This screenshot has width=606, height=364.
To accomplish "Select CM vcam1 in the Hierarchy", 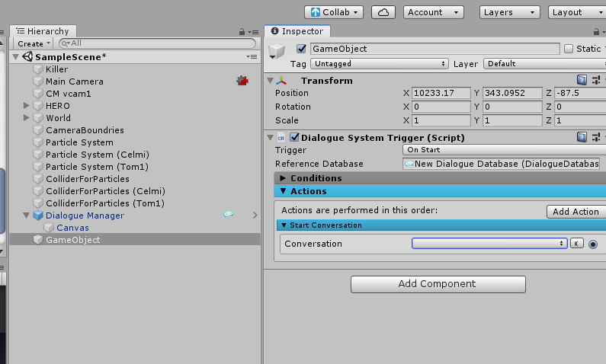I will pyautogui.click(x=69, y=94).
